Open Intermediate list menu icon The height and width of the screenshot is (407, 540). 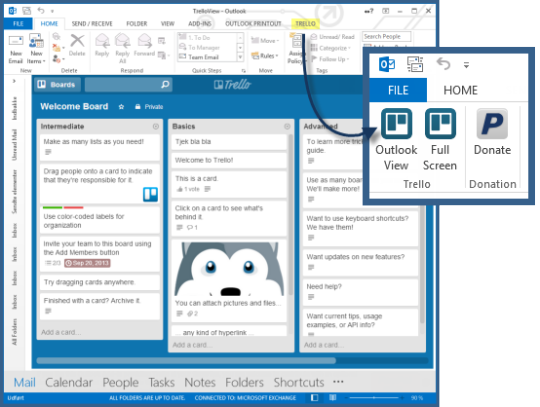coord(156,126)
